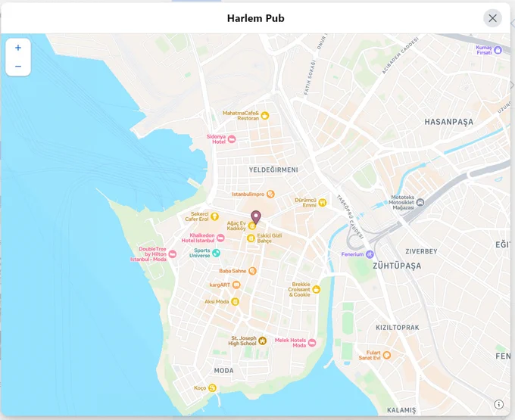Image resolution: width=515 pixels, height=420 pixels.
Task: Open Koço restaurant marker icon
Action: (x=212, y=388)
